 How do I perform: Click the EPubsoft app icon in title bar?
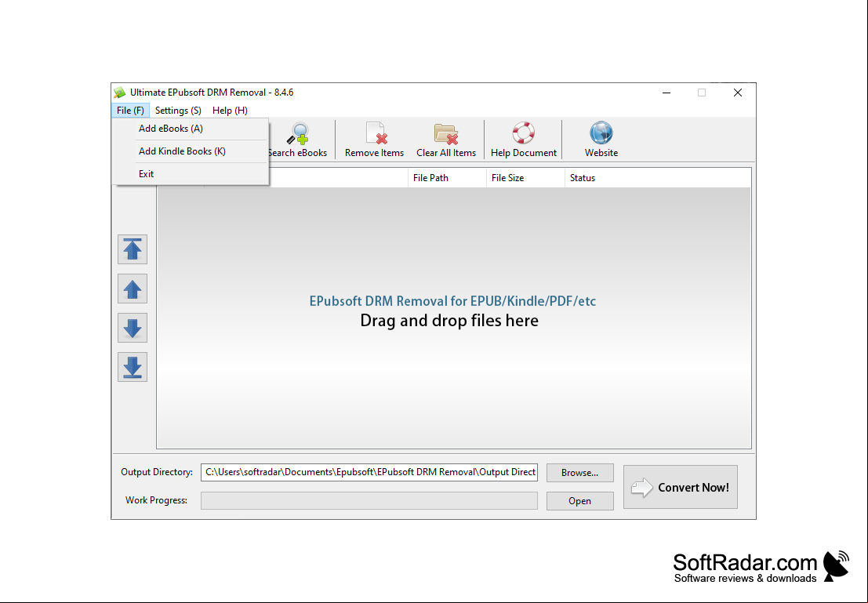[119, 93]
